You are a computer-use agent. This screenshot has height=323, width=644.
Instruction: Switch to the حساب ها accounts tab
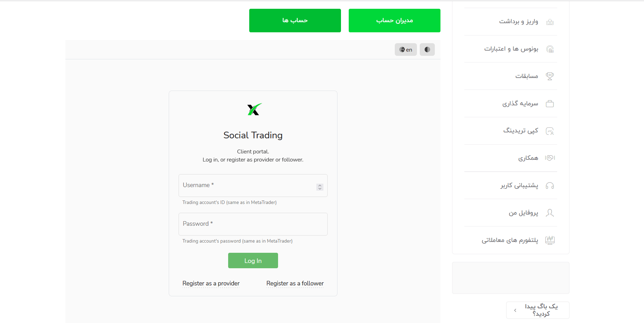295,20
